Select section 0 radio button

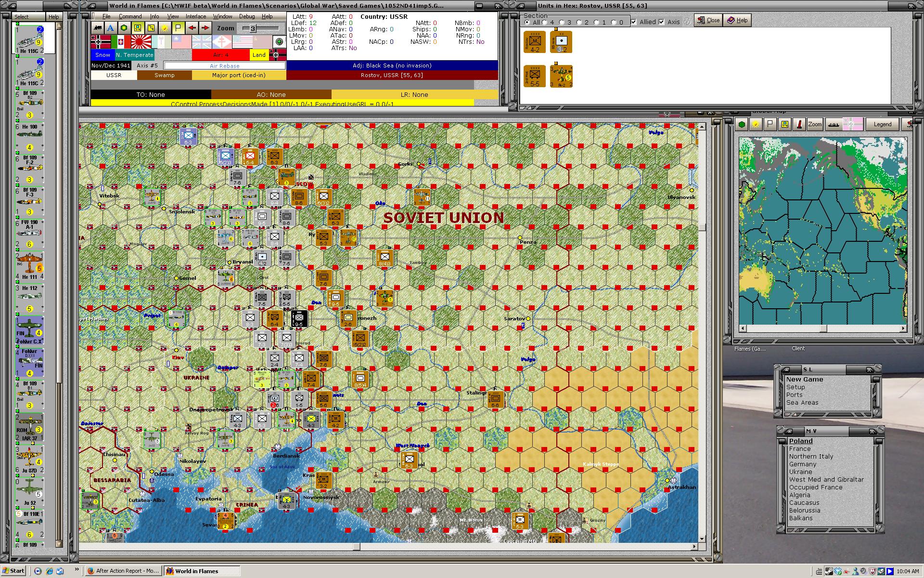coord(614,22)
